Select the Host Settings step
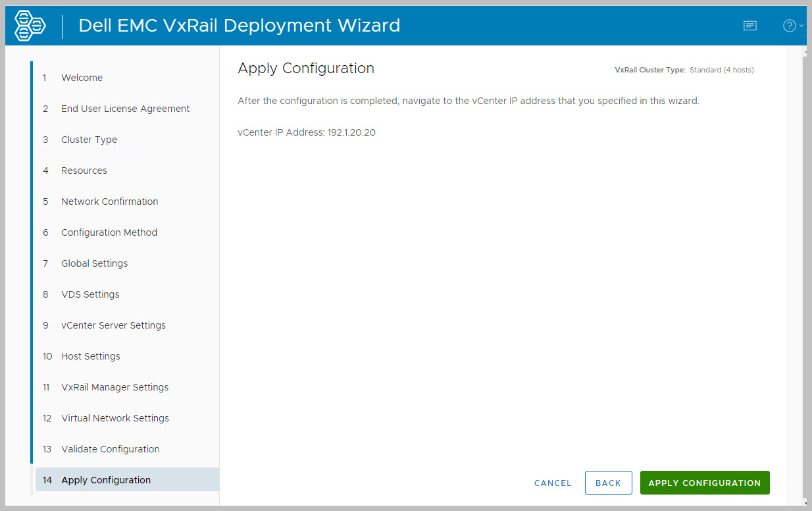 point(90,356)
